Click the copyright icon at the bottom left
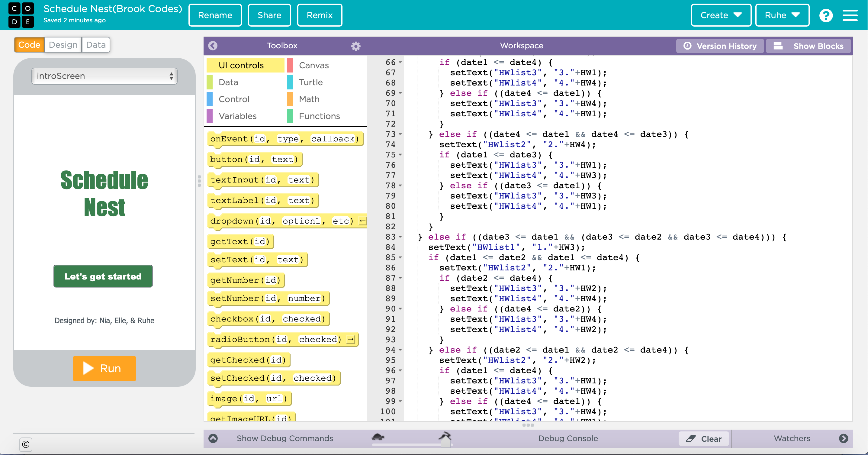The image size is (868, 455). tap(26, 444)
